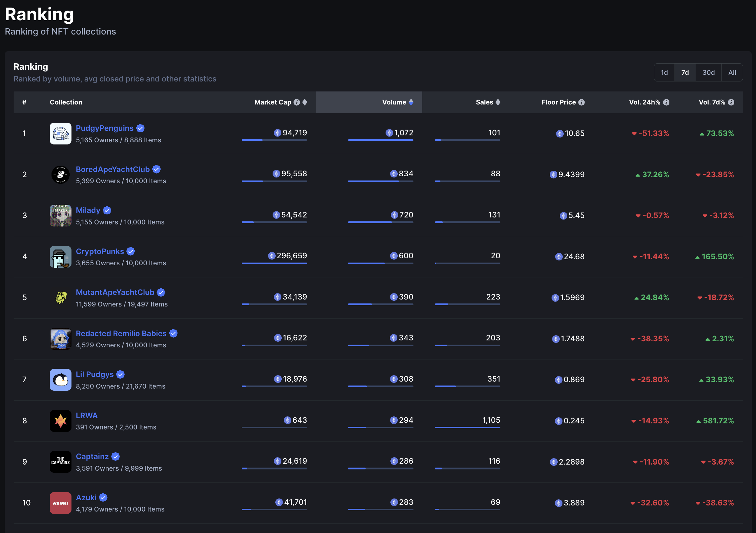
Task: Click ETH icon beside LRWA volume 294
Action: point(394,420)
